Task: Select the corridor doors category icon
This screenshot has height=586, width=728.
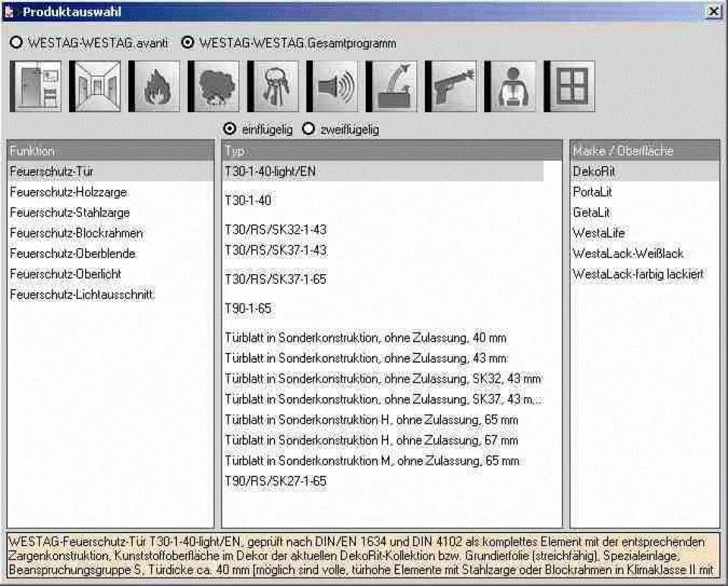Action: [x=95, y=86]
